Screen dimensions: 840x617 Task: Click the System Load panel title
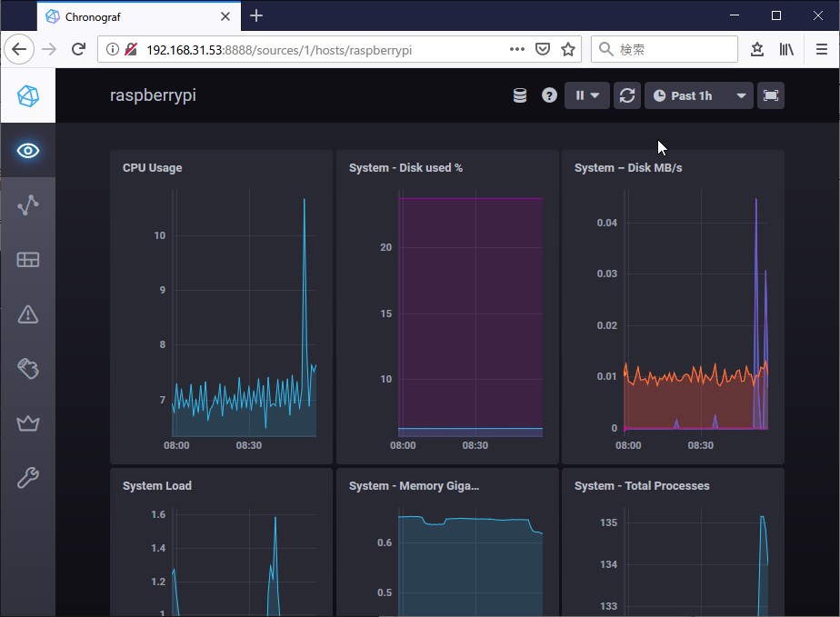tap(157, 486)
